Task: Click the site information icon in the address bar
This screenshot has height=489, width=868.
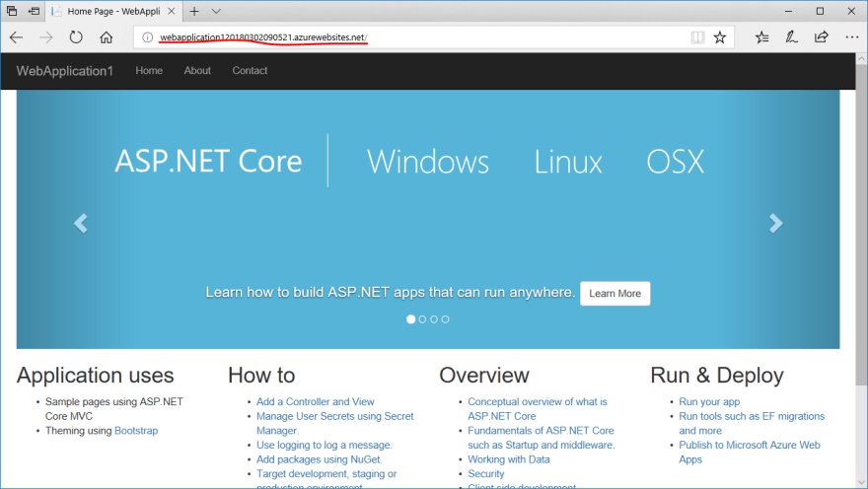Action: point(147,37)
